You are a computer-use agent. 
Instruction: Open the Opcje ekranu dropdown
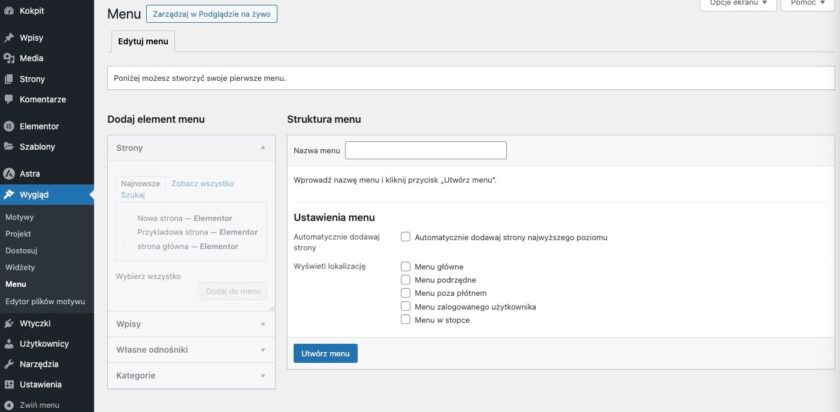click(737, 4)
